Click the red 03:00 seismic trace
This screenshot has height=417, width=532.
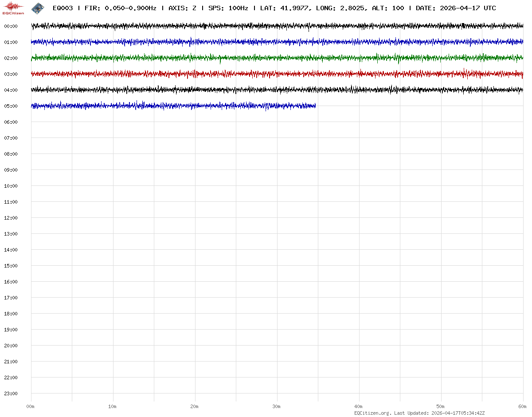click(x=266, y=74)
